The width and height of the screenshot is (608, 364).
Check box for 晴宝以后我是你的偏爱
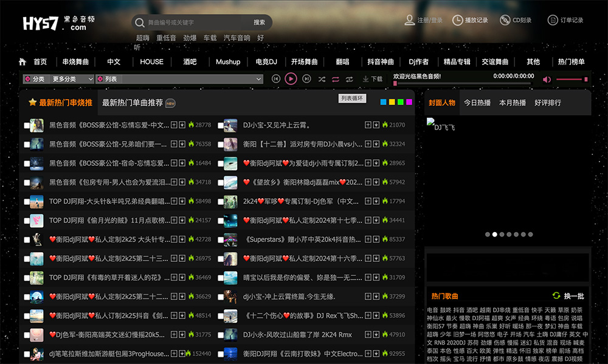pyautogui.click(x=221, y=278)
